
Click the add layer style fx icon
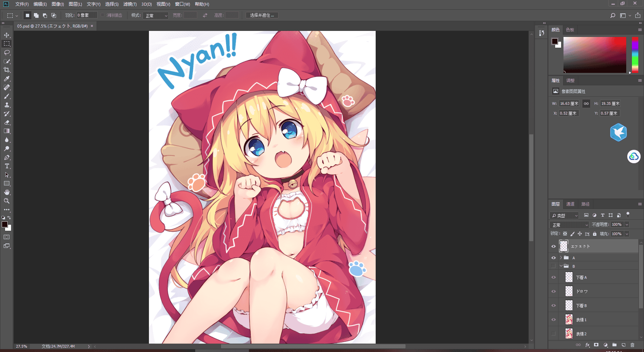(x=587, y=345)
